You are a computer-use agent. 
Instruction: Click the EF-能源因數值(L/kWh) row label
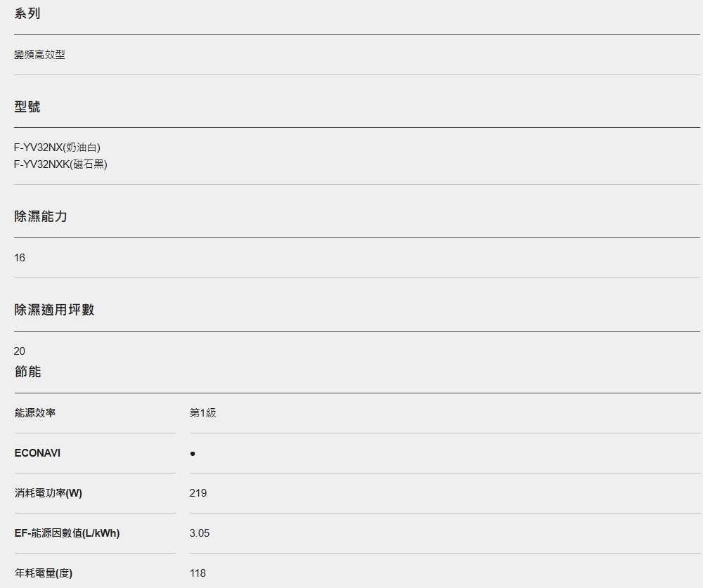67,533
